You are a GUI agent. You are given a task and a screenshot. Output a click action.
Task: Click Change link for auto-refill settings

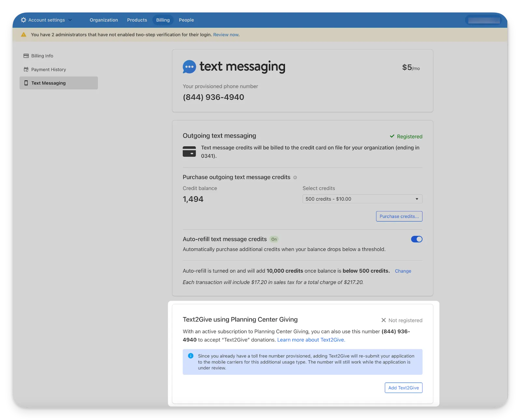click(x=403, y=271)
